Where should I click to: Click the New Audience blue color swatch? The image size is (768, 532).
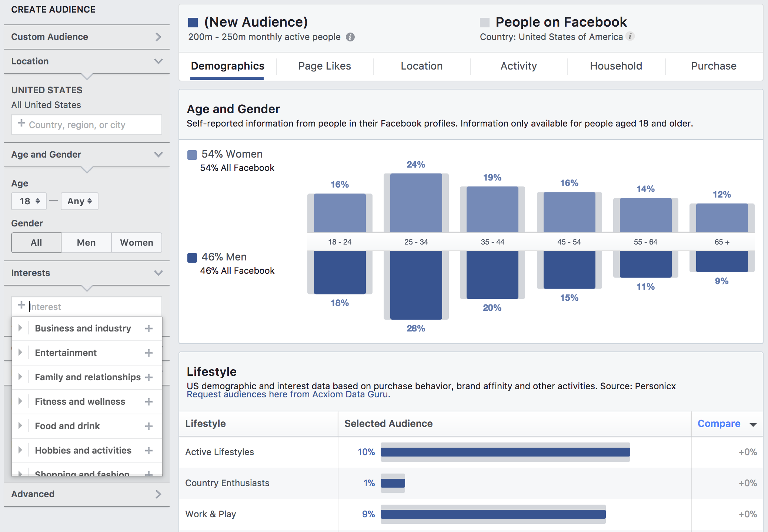(193, 23)
